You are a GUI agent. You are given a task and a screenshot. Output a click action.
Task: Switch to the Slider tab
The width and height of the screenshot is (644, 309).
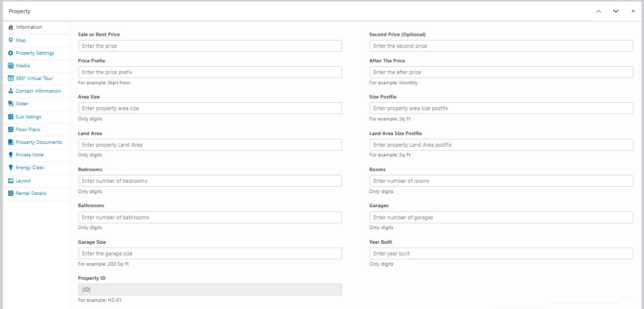[x=37, y=104]
